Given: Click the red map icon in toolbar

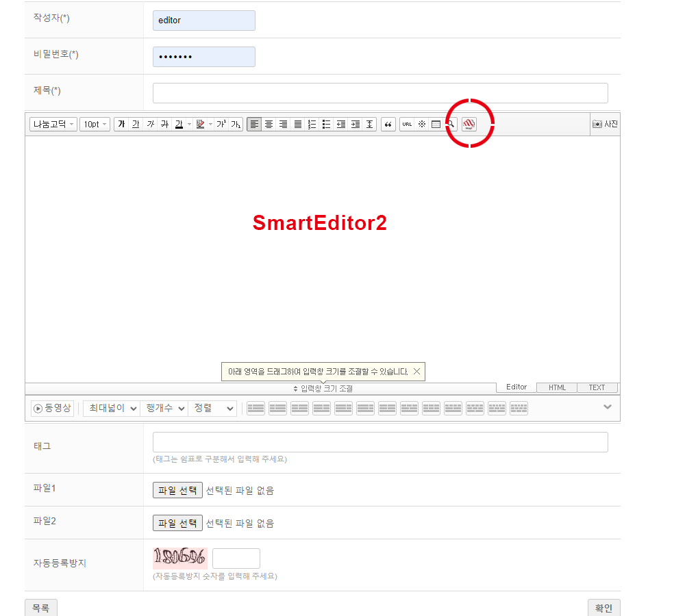Looking at the screenshot, I should coord(469,124).
